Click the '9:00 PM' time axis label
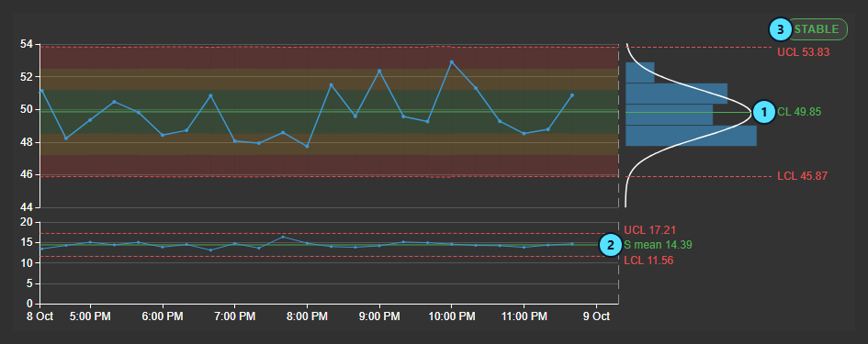Image resolution: width=868 pixels, height=344 pixels. point(379,316)
